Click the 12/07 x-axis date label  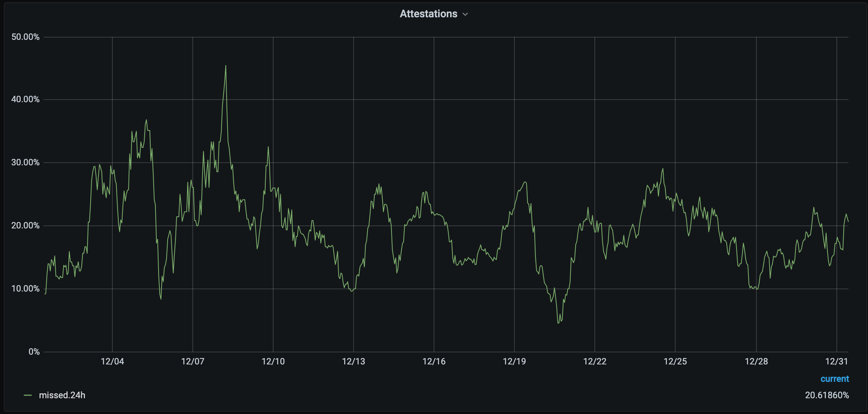tap(193, 361)
